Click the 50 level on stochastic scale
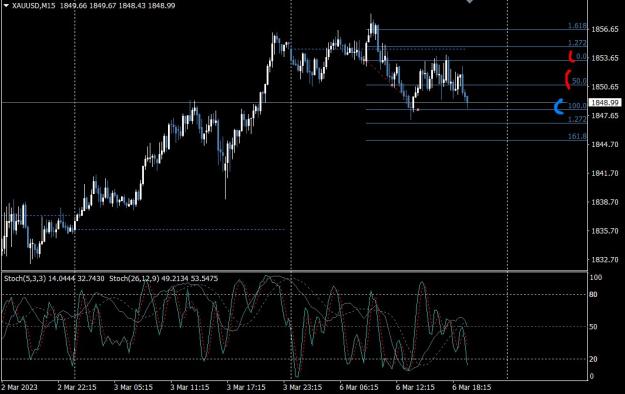Image resolution: width=625 pixels, height=394 pixels. [594, 327]
